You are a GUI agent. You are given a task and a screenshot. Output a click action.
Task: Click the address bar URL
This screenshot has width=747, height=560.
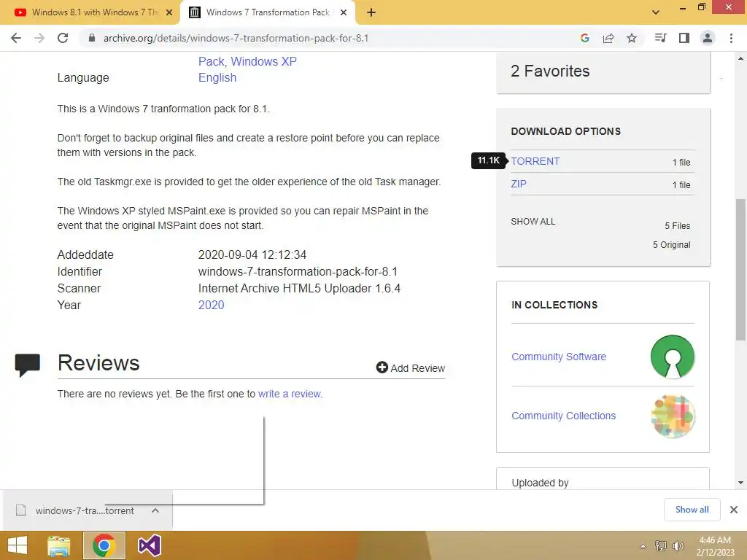[236, 38]
